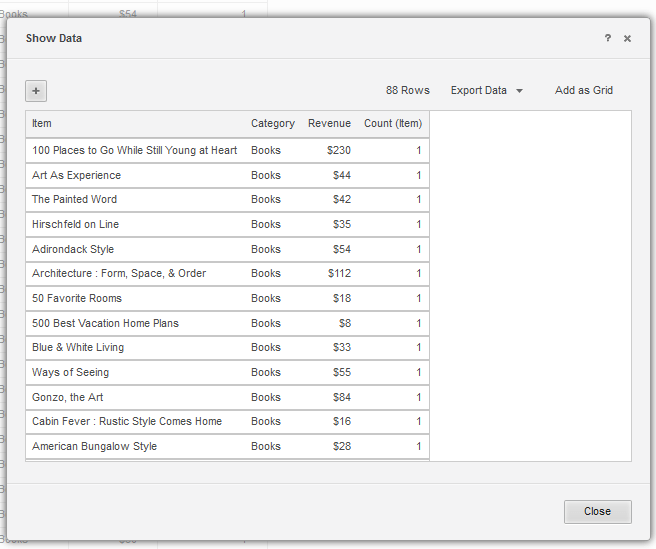Expand the Export Data dropdown
This screenshot has width=656, height=549.
coord(487,91)
